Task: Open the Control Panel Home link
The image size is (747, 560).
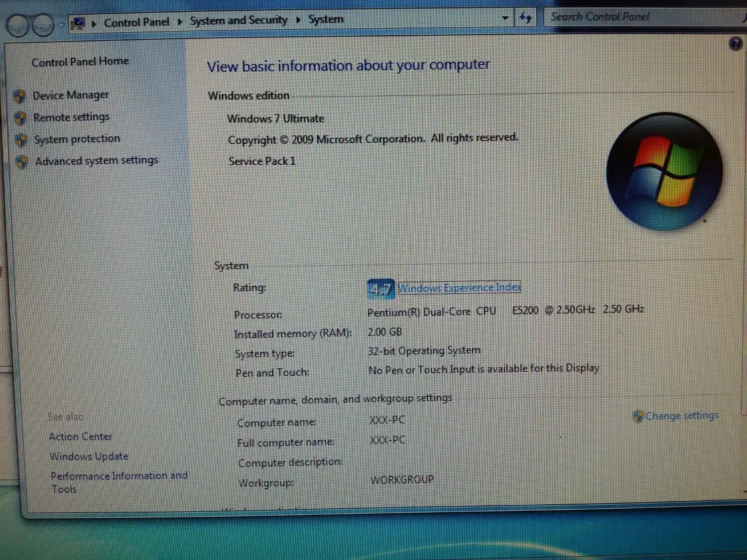Action: (x=80, y=62)
